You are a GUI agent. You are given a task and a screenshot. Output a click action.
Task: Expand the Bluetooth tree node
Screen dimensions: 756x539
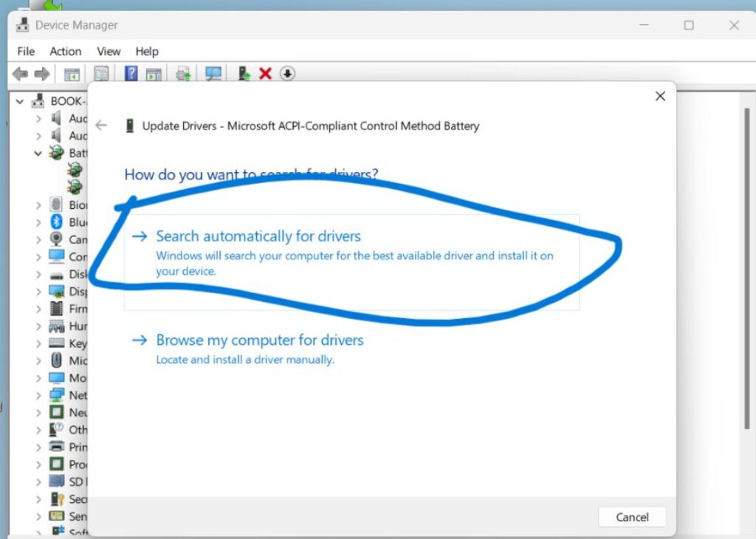point(38,222)
